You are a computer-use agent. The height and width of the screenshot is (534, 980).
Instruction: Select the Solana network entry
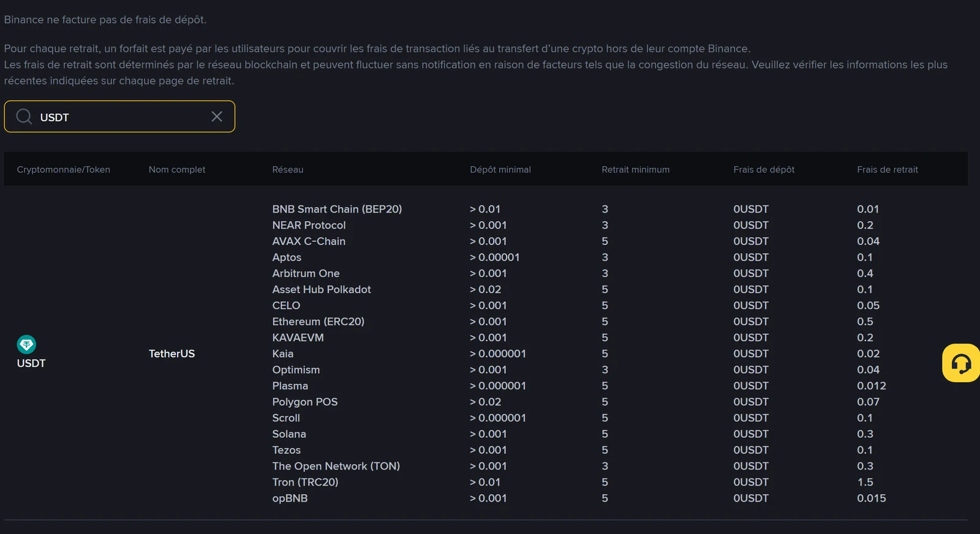289,434
